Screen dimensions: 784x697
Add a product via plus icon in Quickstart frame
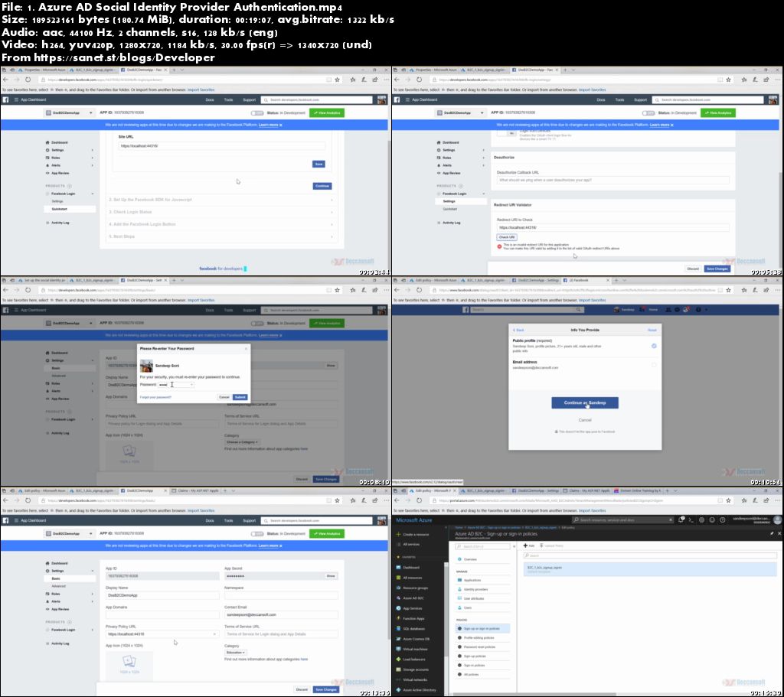[70, 186]
